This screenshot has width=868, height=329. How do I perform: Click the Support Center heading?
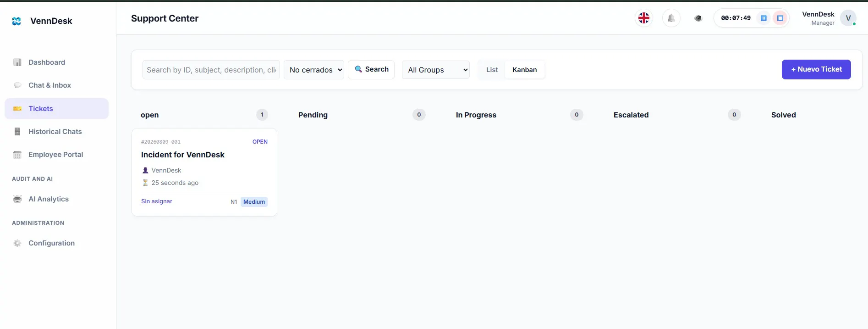tap(165, 18)
